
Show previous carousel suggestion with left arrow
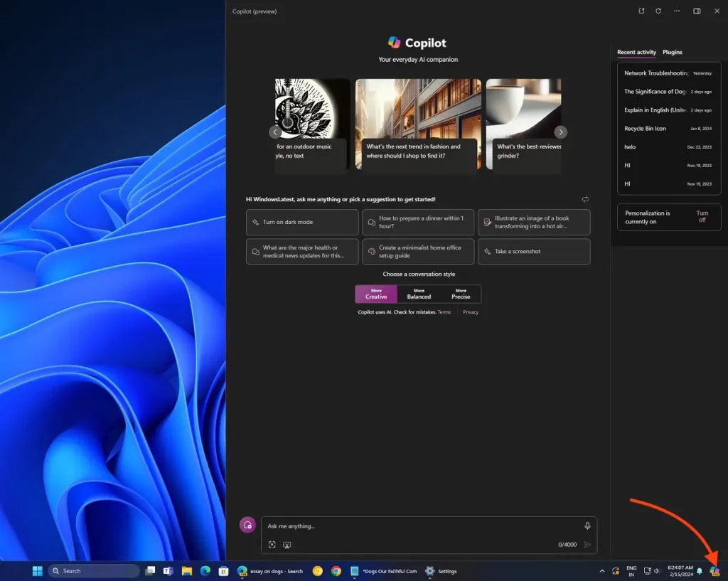275,132
